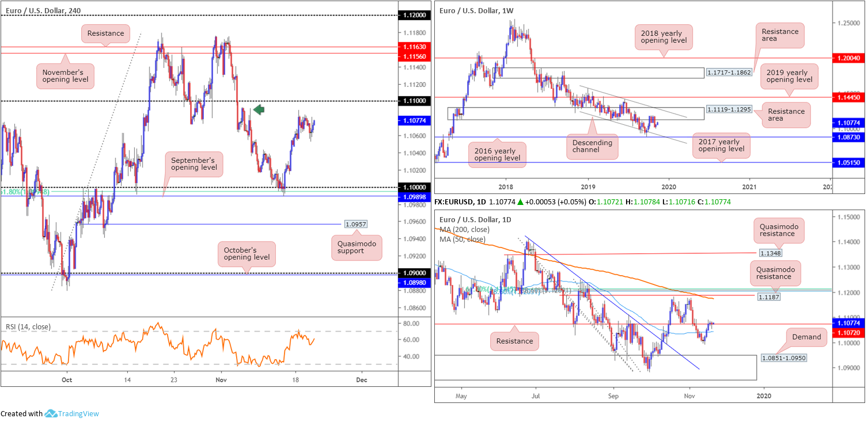Click the red 1.20040 weekly price label
The height and width of the screenshot is (422, 868).
coord(848,58)
